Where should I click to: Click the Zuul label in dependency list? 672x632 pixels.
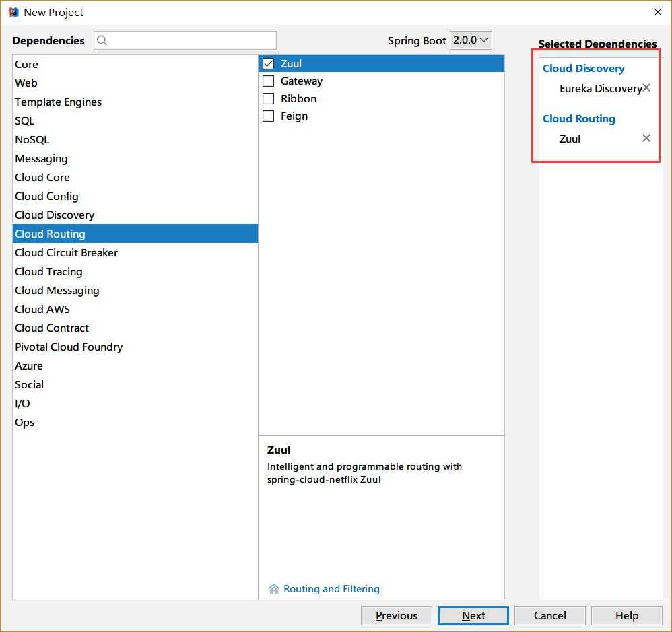point(291,63)
